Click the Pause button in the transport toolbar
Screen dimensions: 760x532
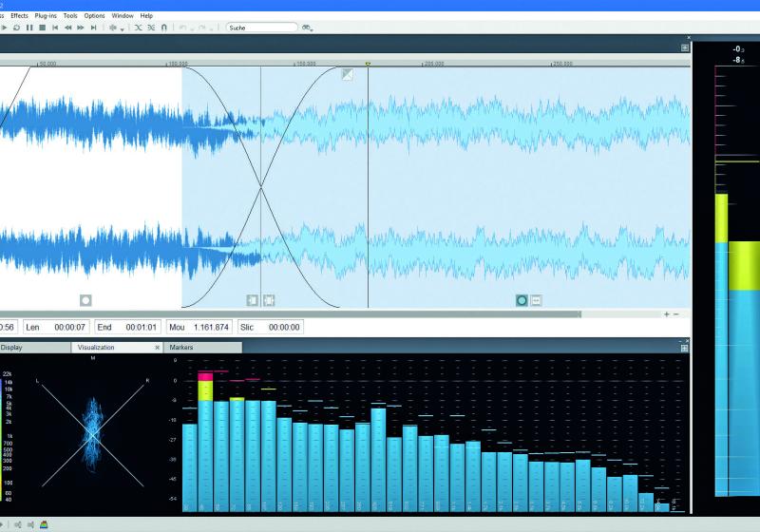point(29,28)
